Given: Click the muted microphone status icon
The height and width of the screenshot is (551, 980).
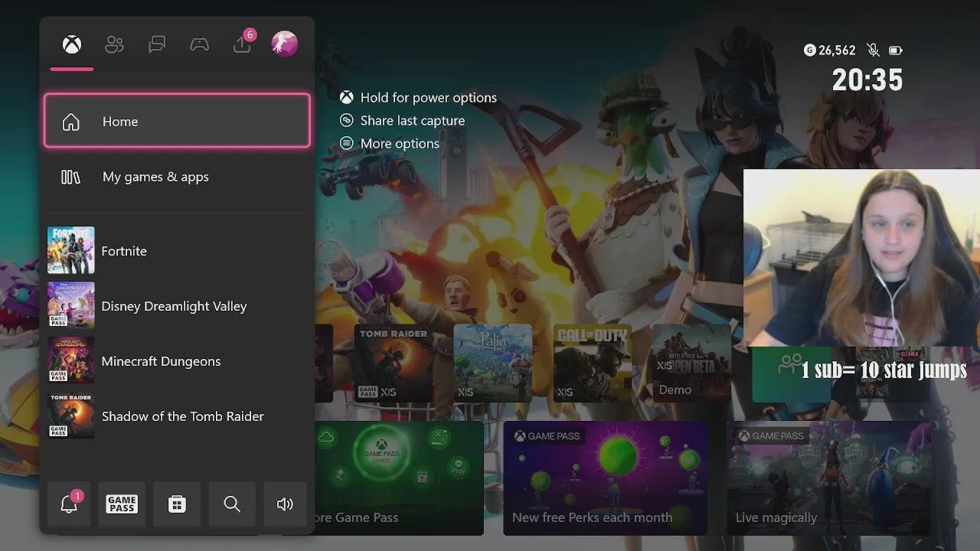Looking at the screenshot, I should pyautogui.click(x=873, y=51).
